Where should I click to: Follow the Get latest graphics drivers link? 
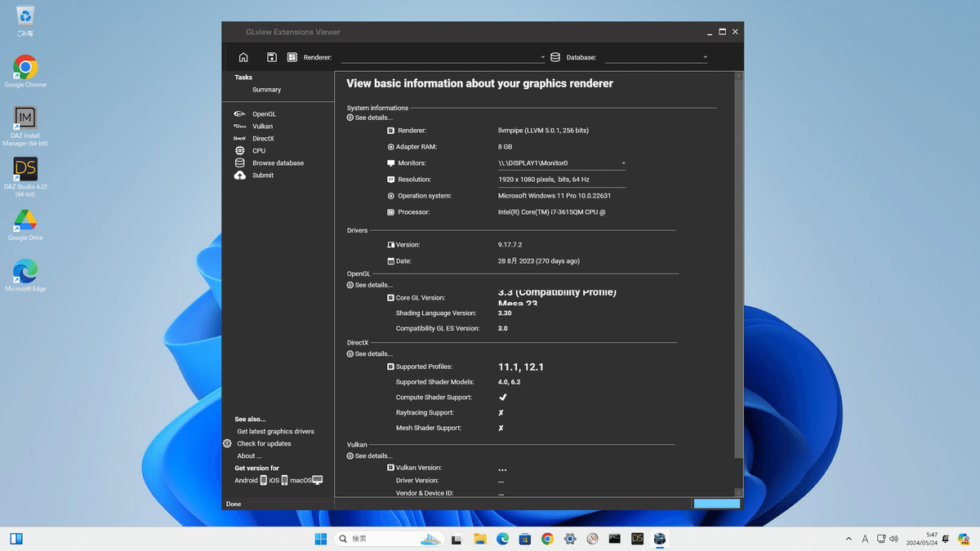[275, 431]
